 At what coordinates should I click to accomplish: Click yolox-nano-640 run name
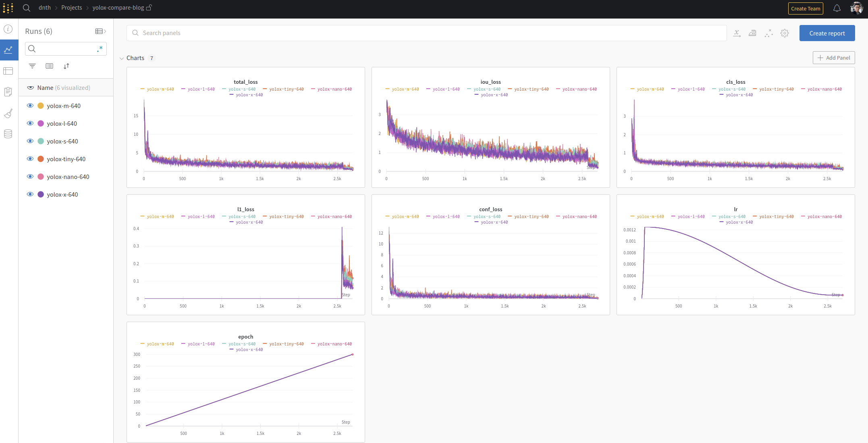(x=68, y=177)
